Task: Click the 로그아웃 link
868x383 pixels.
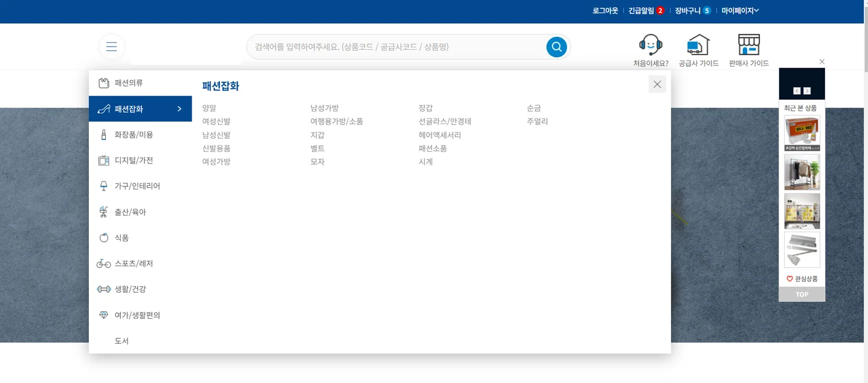Action: point(604,10)
